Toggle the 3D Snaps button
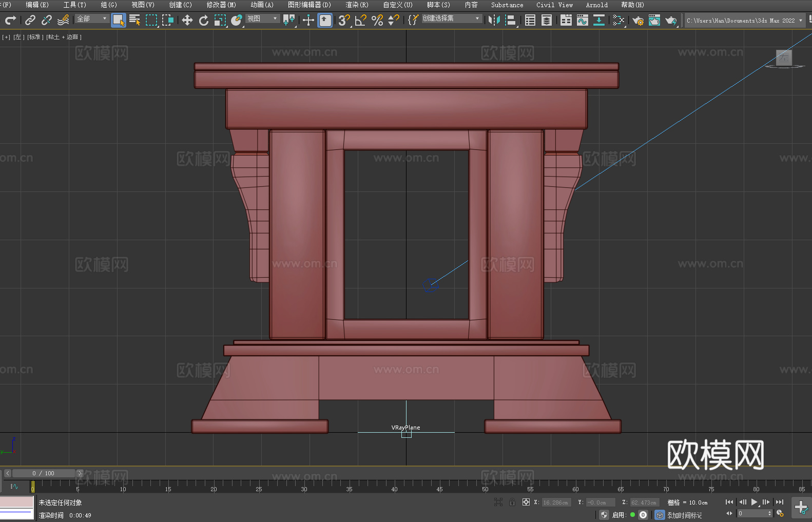This screenshot has height=522, width=812. pos(344,20)
